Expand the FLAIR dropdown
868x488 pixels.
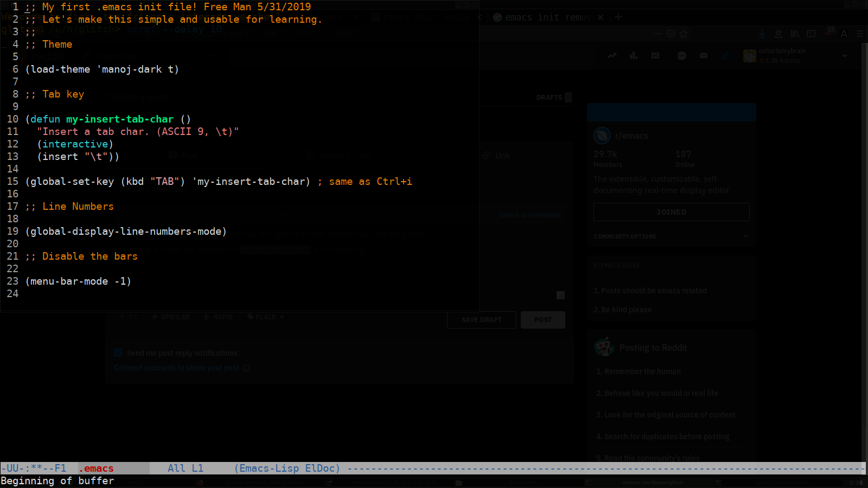click(266, 317)
